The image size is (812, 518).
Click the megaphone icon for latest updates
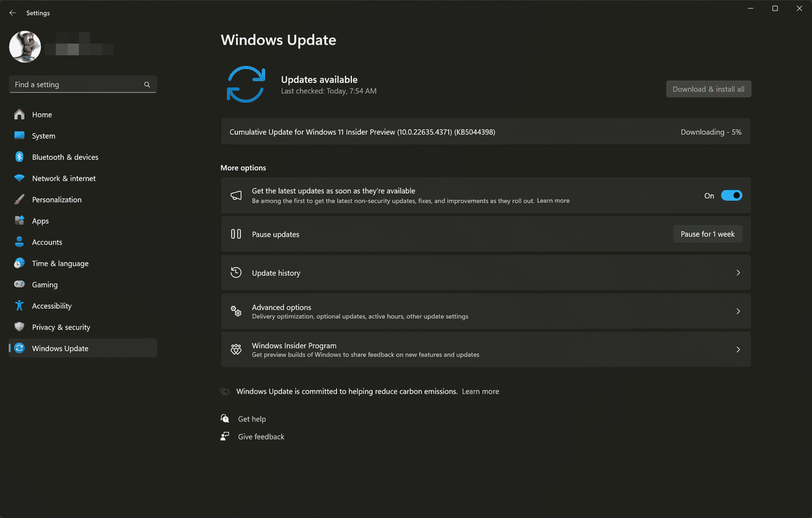[236, 196]
